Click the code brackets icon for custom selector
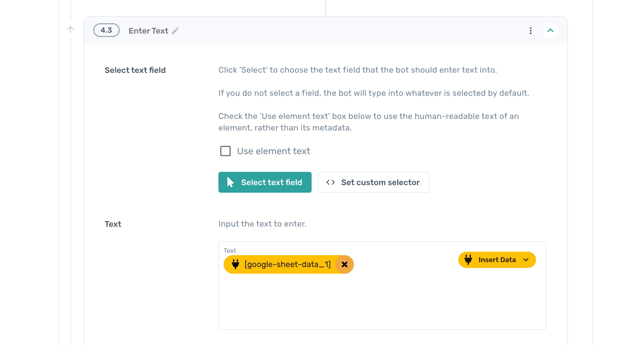 click(x=330, y=182)
